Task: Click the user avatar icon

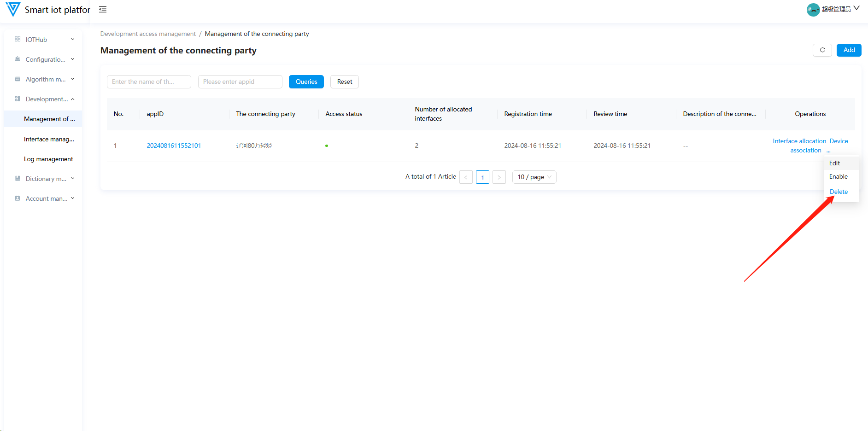Action: 813,10
